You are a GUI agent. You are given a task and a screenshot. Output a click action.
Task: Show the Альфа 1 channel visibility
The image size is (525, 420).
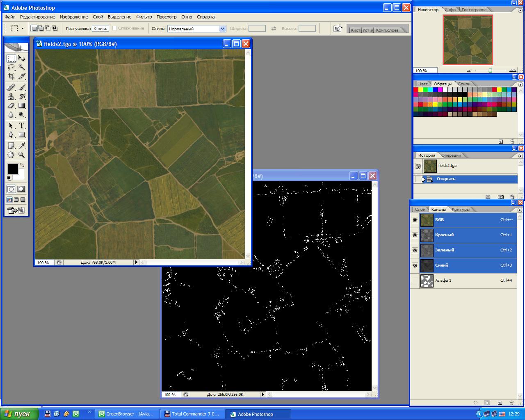tap(415, 281)
